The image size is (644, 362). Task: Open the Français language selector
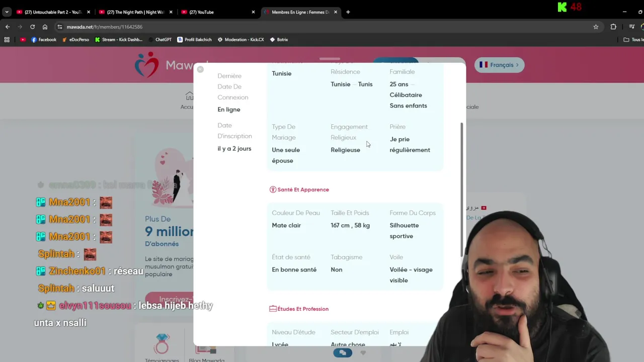point(499,65)
